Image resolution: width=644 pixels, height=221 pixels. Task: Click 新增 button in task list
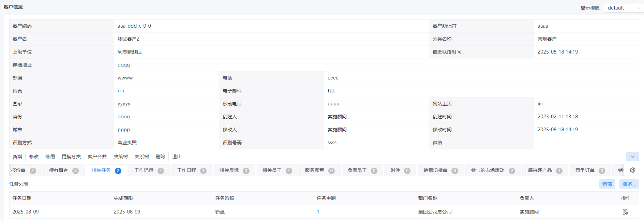pyautogui.click(x=607, y=184)
